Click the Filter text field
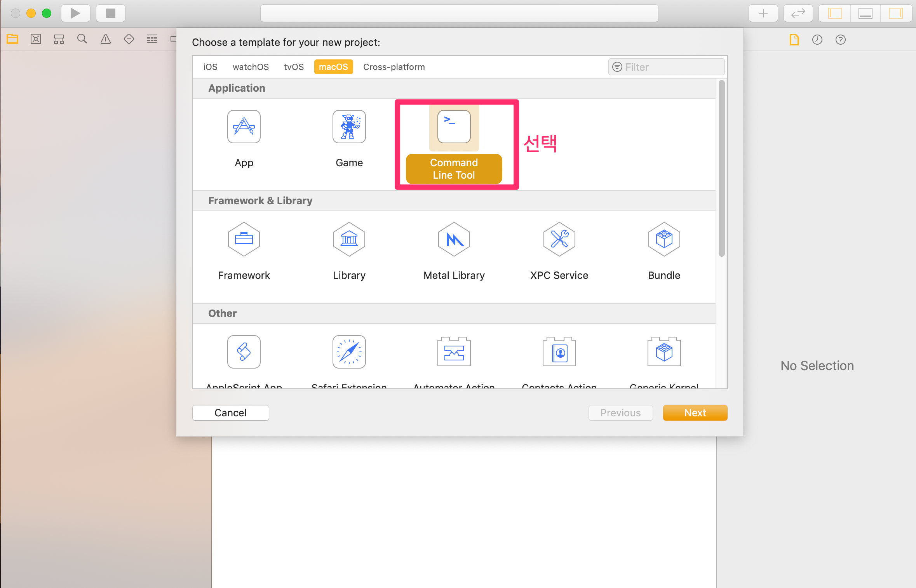 pyautogui.click(x=672, y=67)
